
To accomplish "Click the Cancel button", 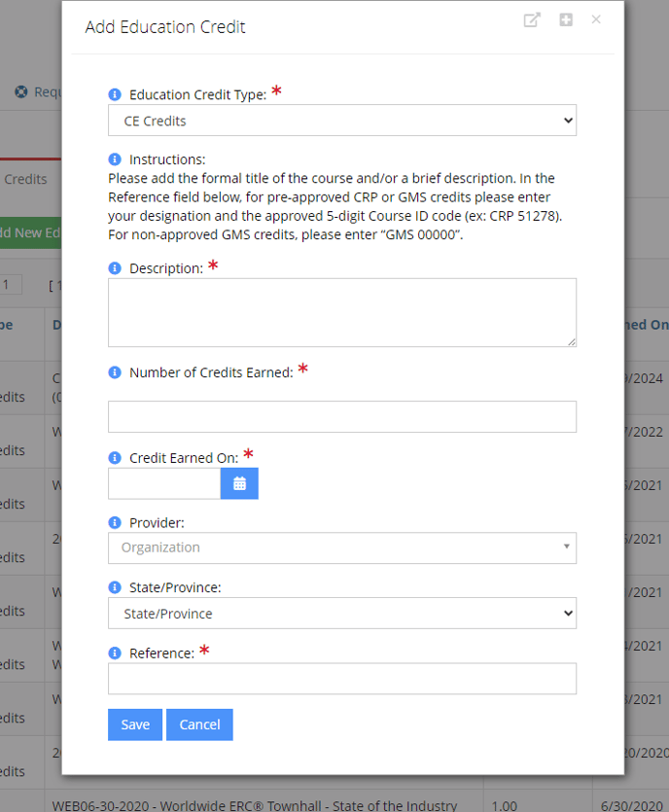I will tap(199, 724).
